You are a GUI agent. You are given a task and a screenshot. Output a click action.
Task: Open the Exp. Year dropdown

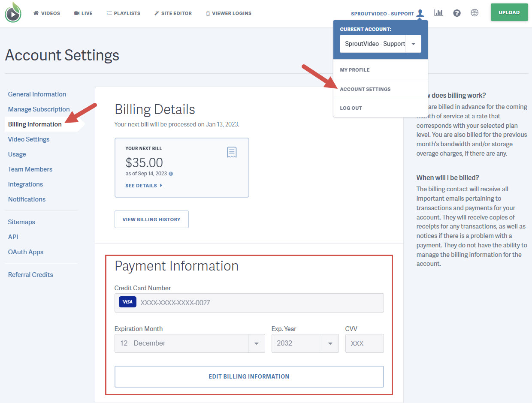tap(330, 343)
